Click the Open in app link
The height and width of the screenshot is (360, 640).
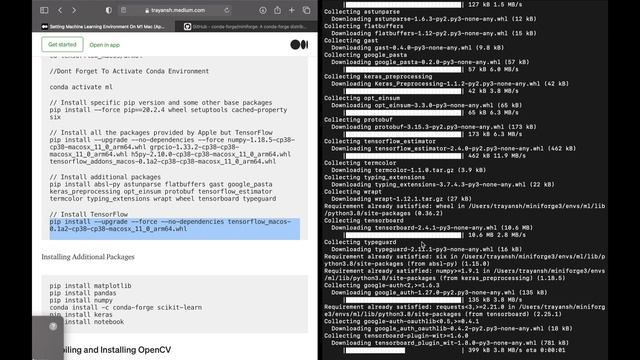point(104,45)
